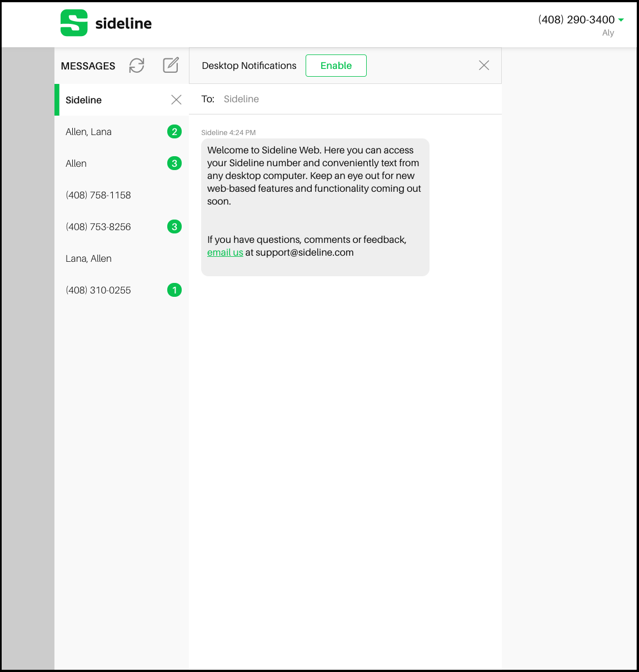Open the Allen, Lana conversation
The height and width of the screenshot is (672, 639).
click(x=122, y=132)
